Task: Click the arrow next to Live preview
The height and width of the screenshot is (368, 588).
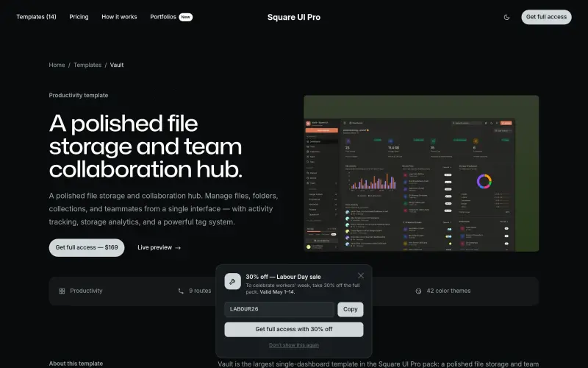Action: pos(178,248)
